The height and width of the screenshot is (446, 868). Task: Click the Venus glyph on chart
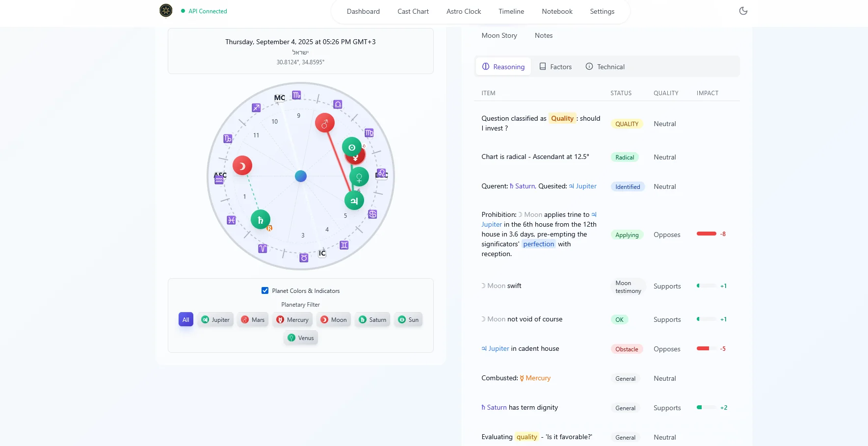[x=359, y=177]
